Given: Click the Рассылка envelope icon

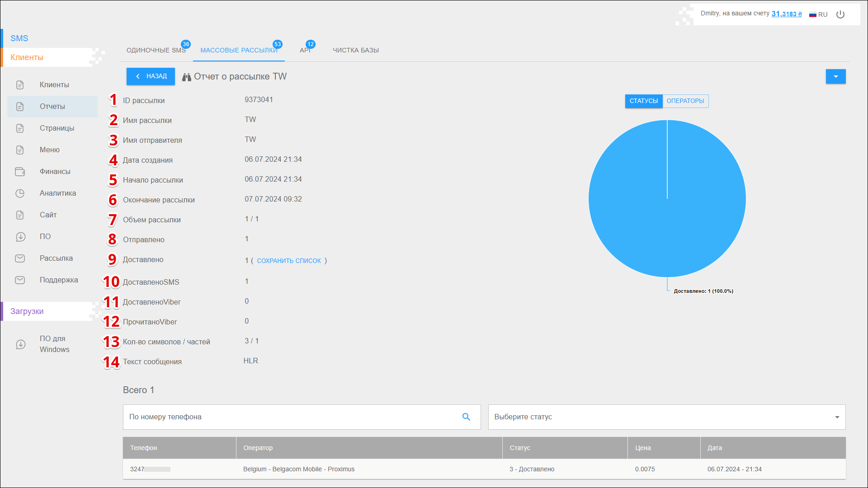Looking at the screenshot, I should pos(20,258).
